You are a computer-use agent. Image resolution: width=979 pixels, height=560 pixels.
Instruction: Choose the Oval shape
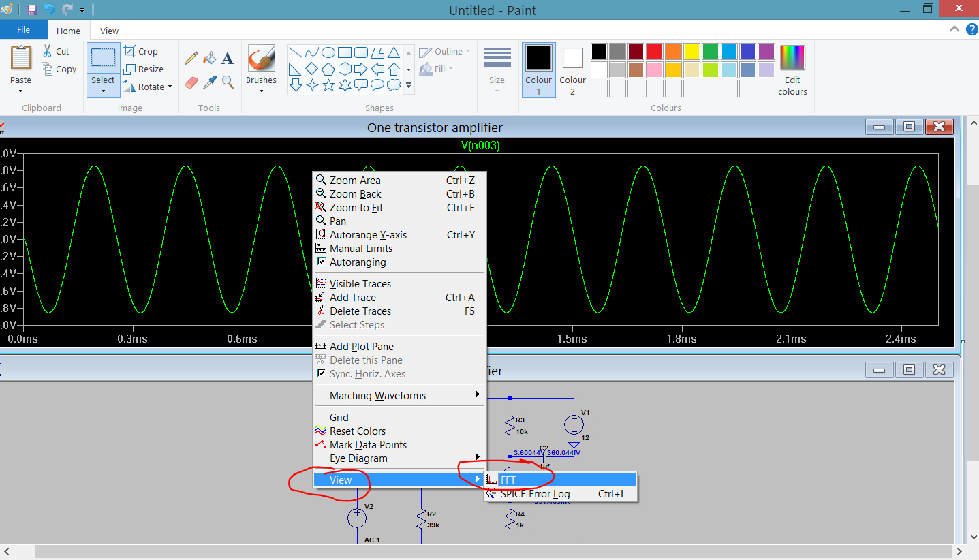pos(328,52)
